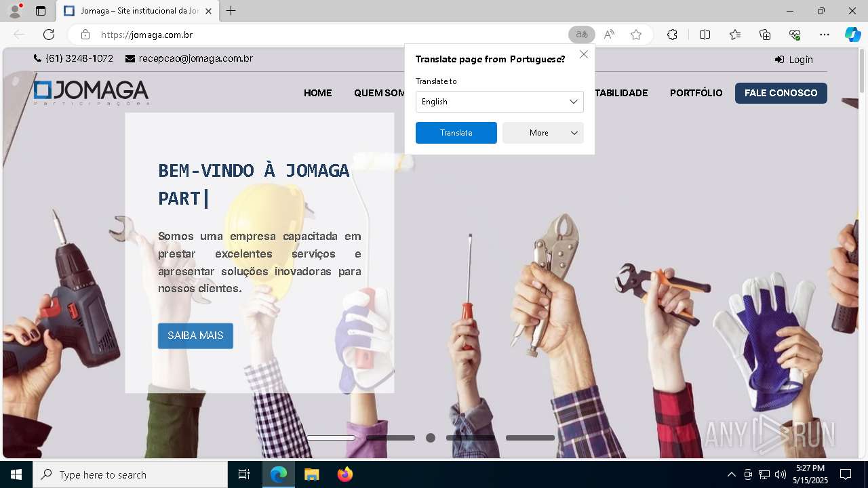Open Edge Settings and more menu
The width and height of the screenshot is (868, 488).
pos(825,35)
